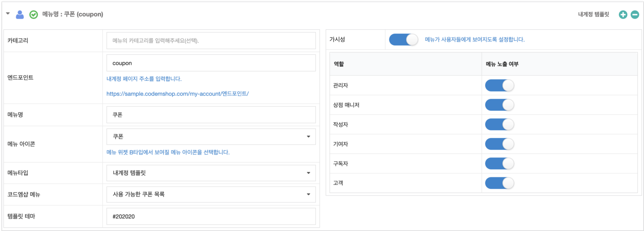Click the green minus remove-menu icon
This screenshot has height=231, width=644.
635,15
